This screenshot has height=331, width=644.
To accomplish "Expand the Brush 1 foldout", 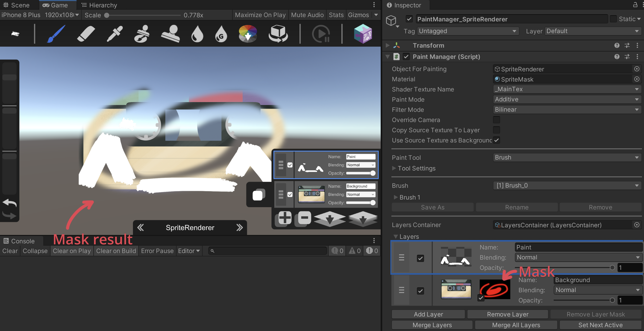I will 396,197.
